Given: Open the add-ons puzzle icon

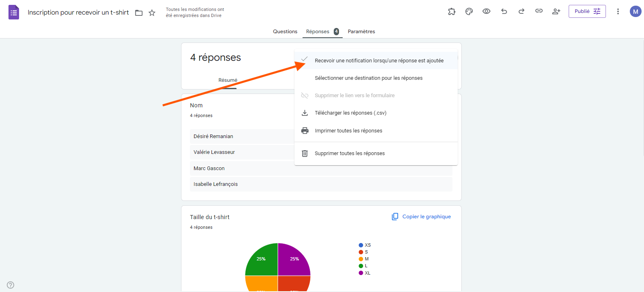Looking at the screenshot, I should pos(452,12).
